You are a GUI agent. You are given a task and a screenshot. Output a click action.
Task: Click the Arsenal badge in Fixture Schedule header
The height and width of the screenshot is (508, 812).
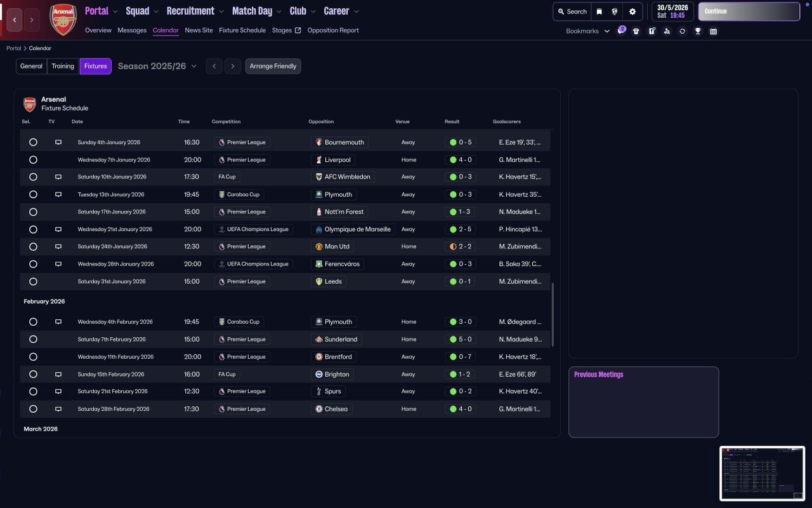click(30, 104)
